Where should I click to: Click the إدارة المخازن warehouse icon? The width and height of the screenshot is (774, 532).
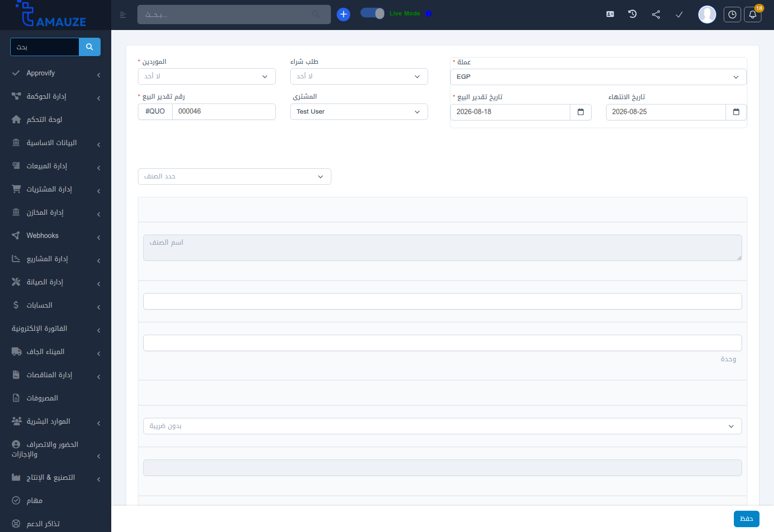click(16, 212)
